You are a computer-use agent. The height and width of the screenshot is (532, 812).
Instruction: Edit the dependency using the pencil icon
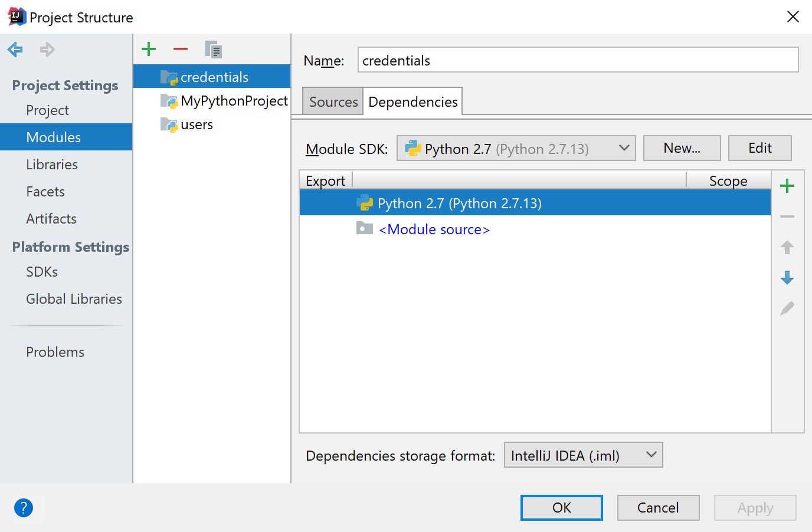[x=787, y=308]
